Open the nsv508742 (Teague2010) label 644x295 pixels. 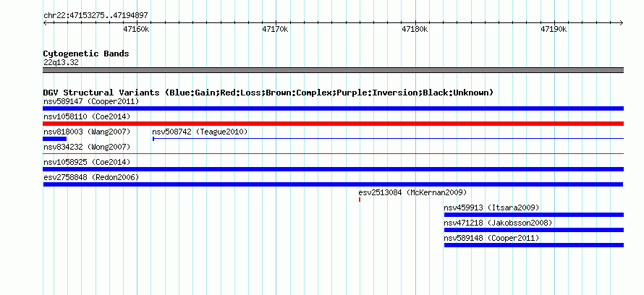click(x=200, y=132)
